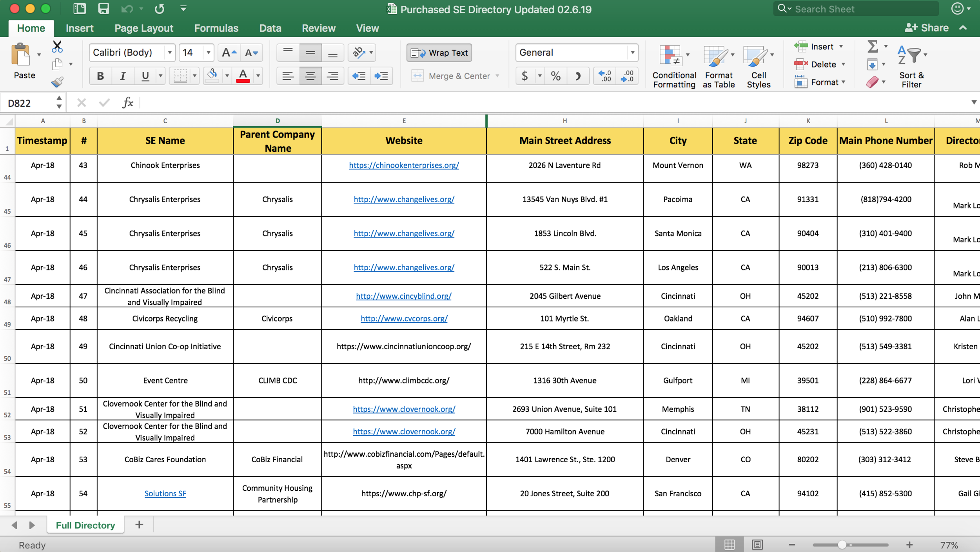Increase decimal places for selected cell
The width and height of the screenshot is (980, 552).
(x=605, y=76)
